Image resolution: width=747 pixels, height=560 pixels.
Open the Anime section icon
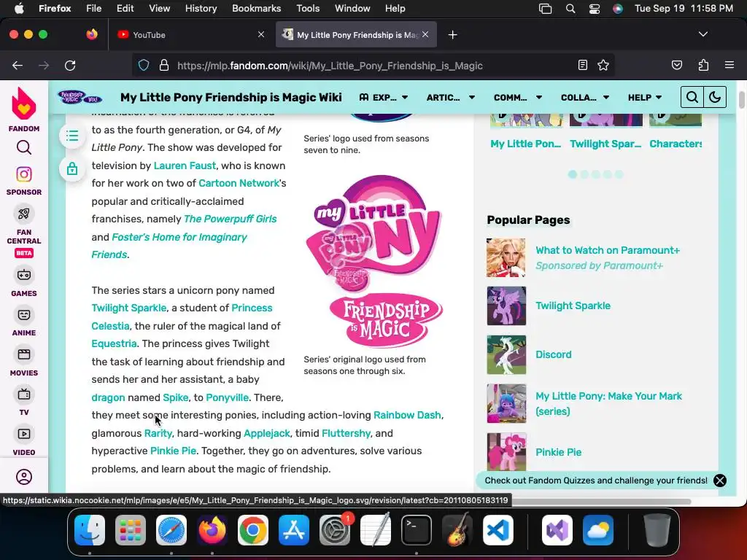[x=24, y=315]
